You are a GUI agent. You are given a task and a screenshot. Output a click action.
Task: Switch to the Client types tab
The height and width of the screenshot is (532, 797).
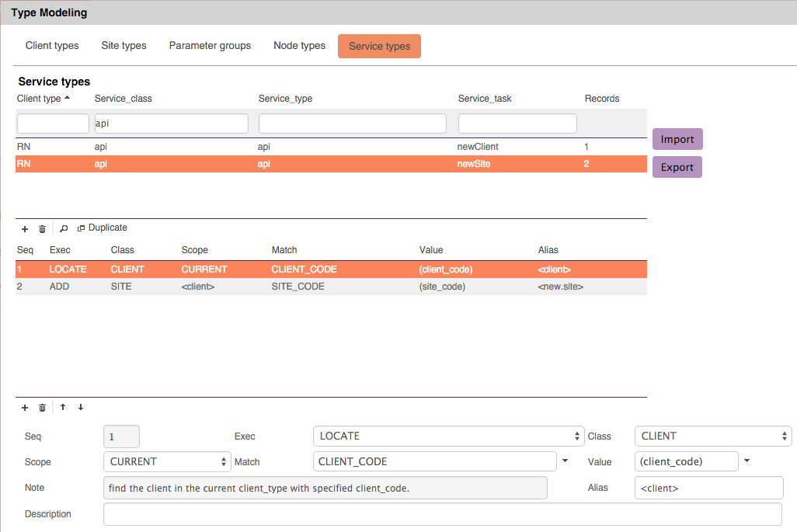(x=52, y=46)
